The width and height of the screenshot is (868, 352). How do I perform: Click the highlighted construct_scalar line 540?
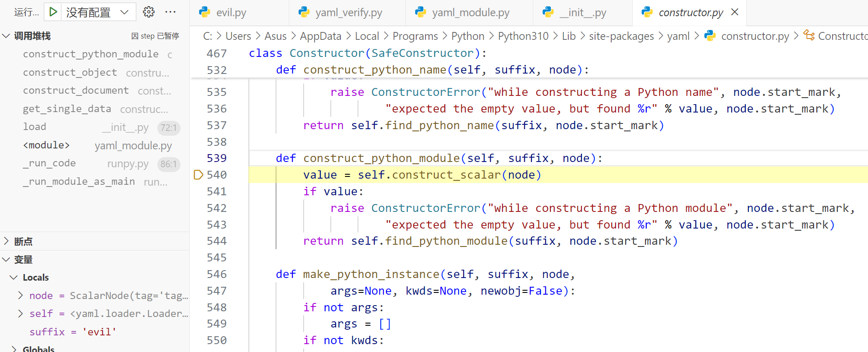558,175
